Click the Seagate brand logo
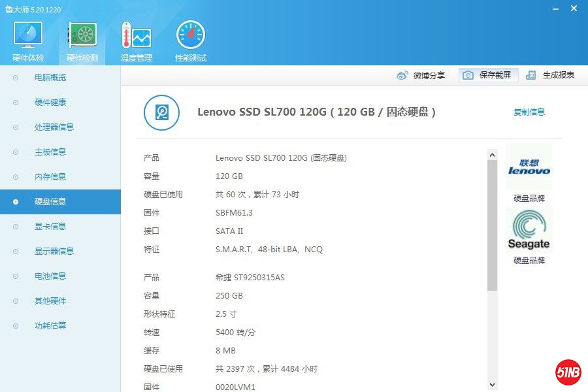The height and width of the screenshot is (392, 588). pyautogui.click(x=529, y=230)
